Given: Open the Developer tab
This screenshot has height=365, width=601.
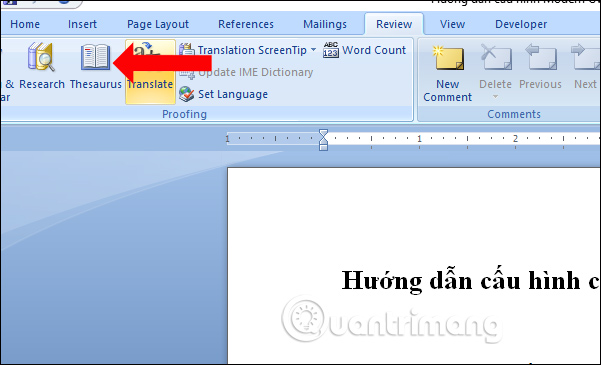Looking at the screenshot, I should [521, 25].
